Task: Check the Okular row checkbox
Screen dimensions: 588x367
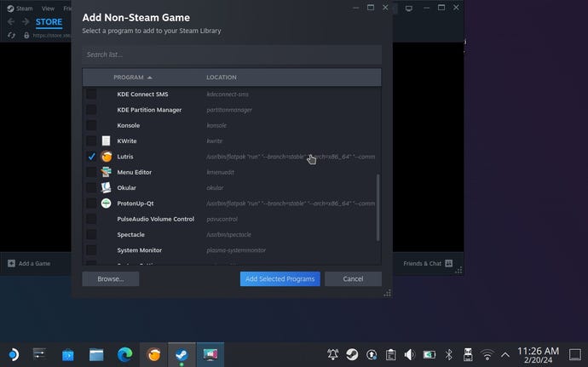Action: click(x=91, y=187)
